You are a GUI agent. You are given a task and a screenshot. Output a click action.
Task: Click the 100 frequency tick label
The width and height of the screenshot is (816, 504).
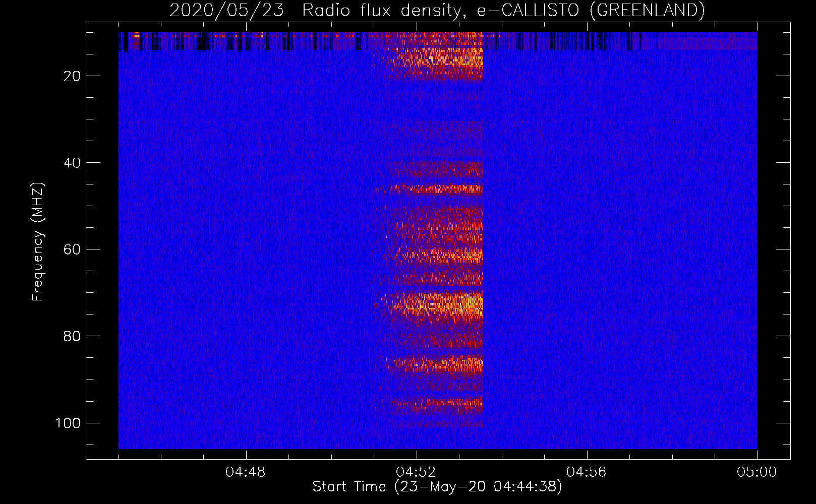68,423
